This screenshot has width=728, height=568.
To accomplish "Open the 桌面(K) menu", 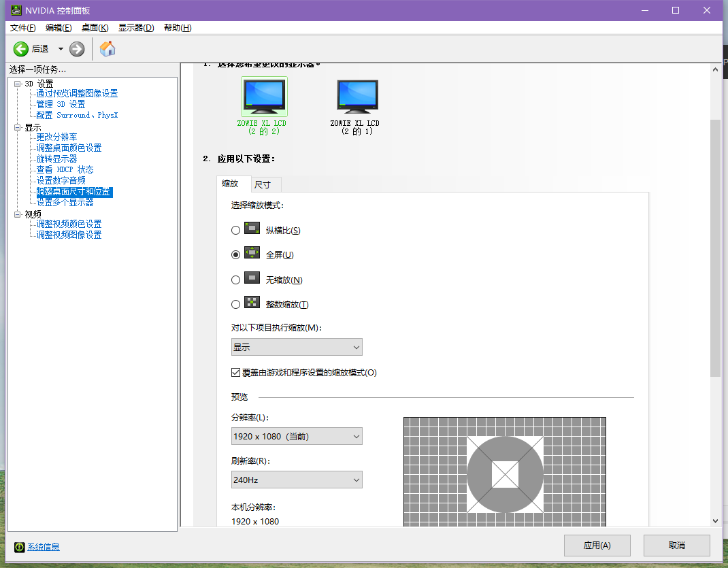I will [x=95, y=28].
